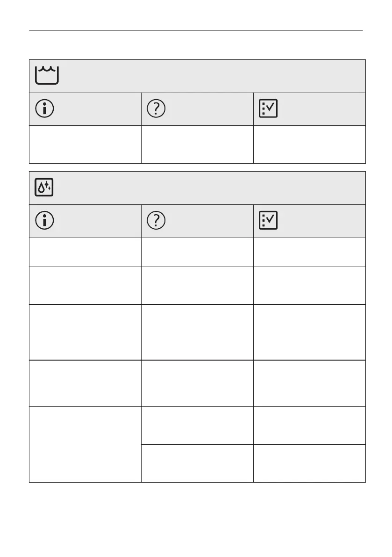Image resolution: width=392 pixels, height=557 pixels.
Task: Click the gray header bar beside the water basin icon
Action: (210, 76)
